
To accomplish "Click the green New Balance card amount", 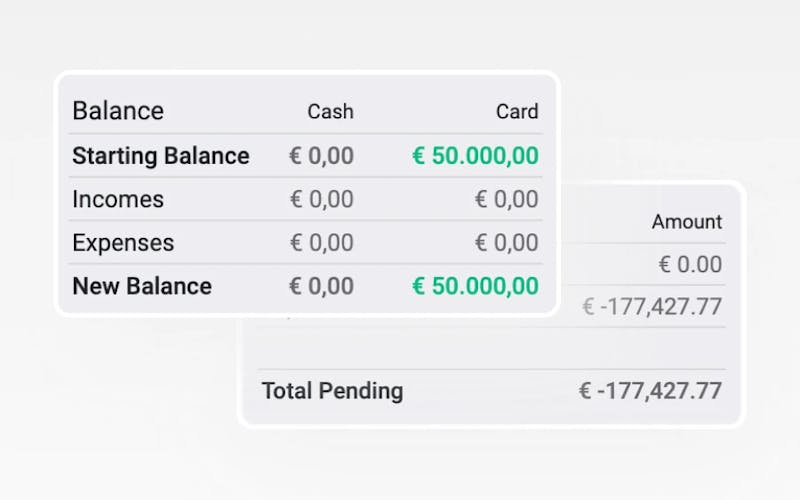I will point(475,286).
